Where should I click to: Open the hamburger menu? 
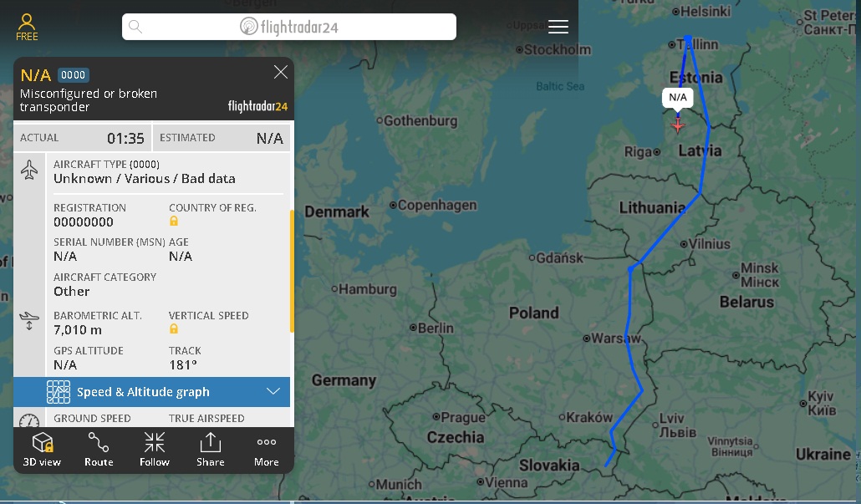click(558, 27)
